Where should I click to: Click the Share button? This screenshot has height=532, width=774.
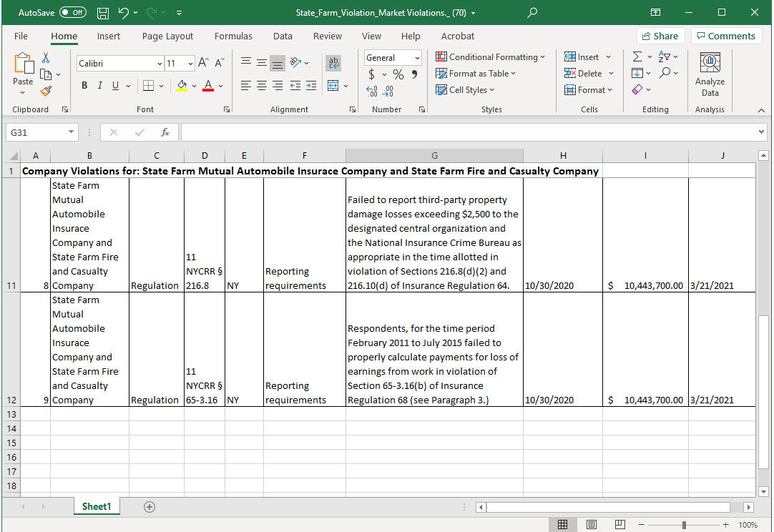(x=660, y=36)
